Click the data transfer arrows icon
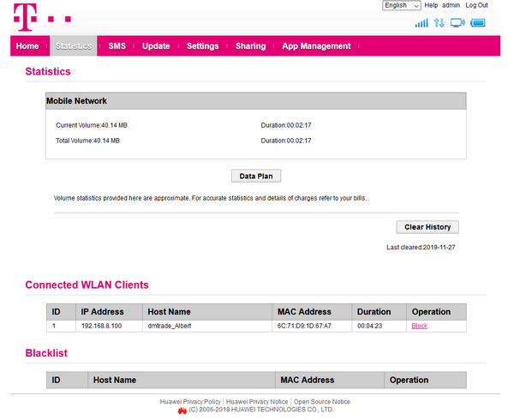 (x=440, y=22)
